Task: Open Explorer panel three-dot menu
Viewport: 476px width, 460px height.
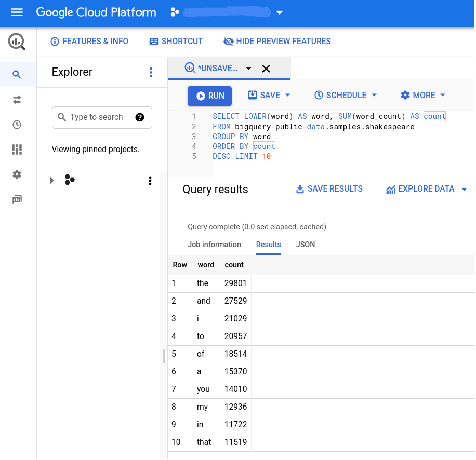Action: tap(151, 72)
